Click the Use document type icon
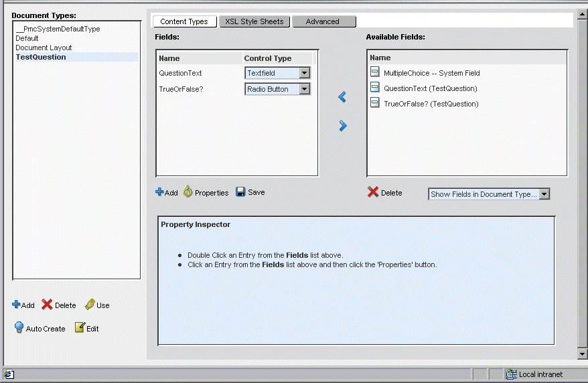The image size is (588, 383). (x=90, y=304)
